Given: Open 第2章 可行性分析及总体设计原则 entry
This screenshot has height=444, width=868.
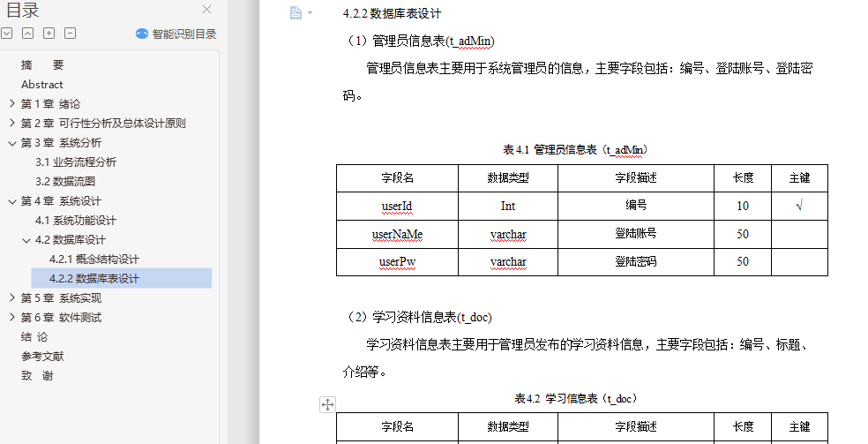Looking at the screenshot, I should [x=103, y=124].
